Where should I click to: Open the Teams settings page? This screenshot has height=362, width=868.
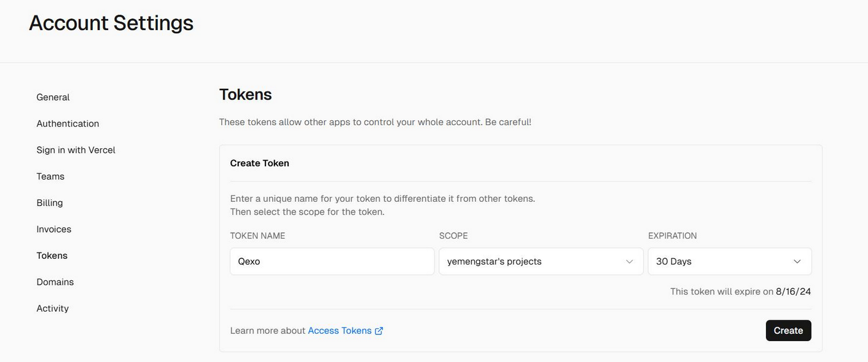[50, 176]
